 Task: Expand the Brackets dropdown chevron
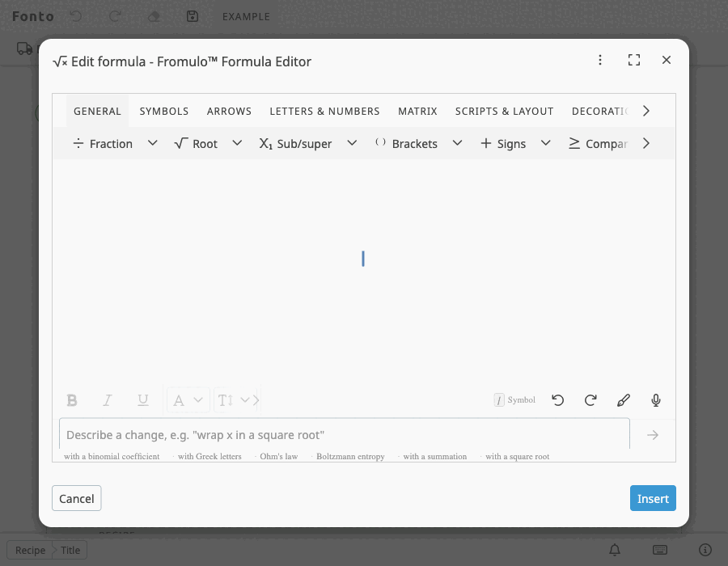point(457,143)
